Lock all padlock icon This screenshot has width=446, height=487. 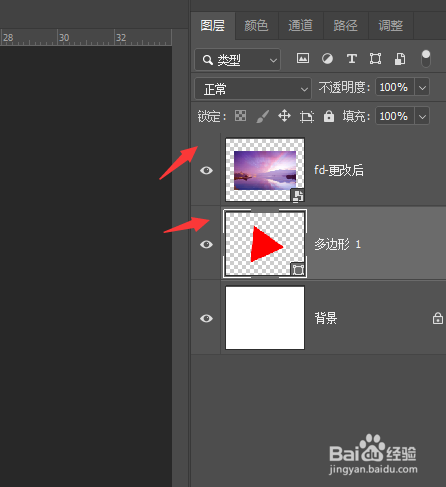[x=329, y=116]
